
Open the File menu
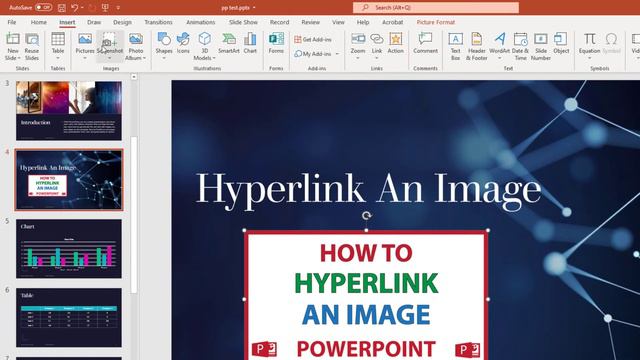coord(12,22)
